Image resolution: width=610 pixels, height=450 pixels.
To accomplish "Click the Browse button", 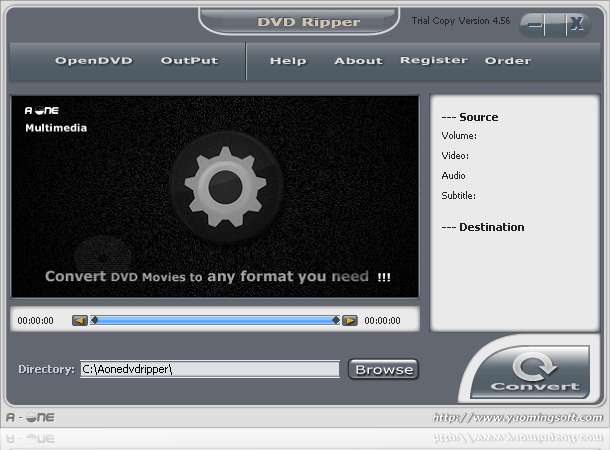I will [x=384, y=369].
